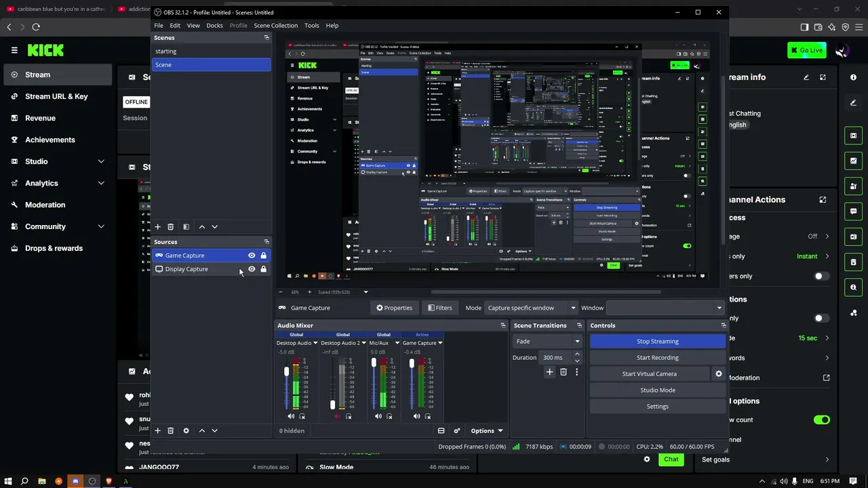Expand the Studio sidebar section

tap(58, 161)
